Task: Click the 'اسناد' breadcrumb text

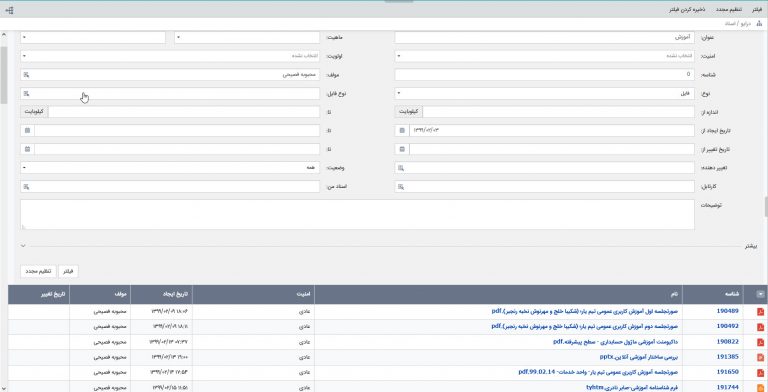Action: [730, 24]
